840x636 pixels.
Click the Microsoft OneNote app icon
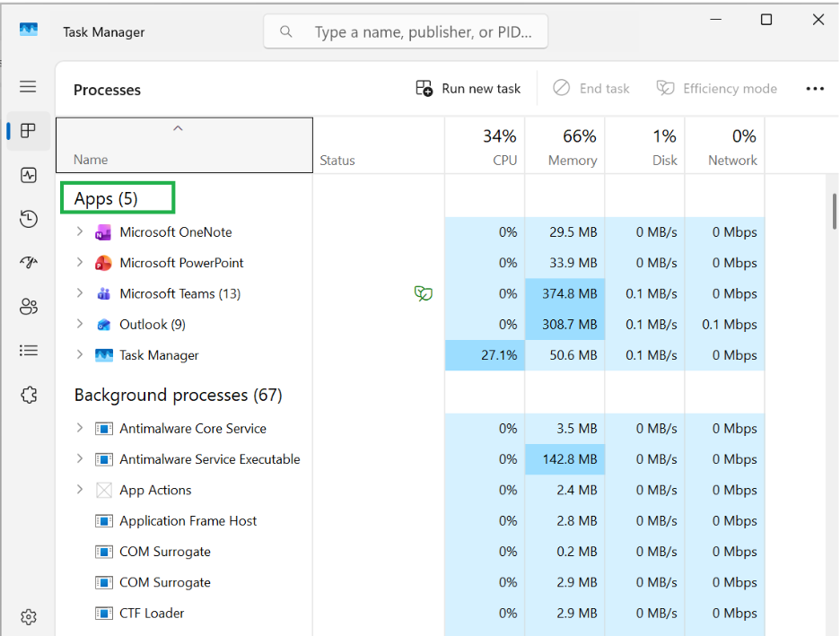pyautogui.click(x=103, y=232)
